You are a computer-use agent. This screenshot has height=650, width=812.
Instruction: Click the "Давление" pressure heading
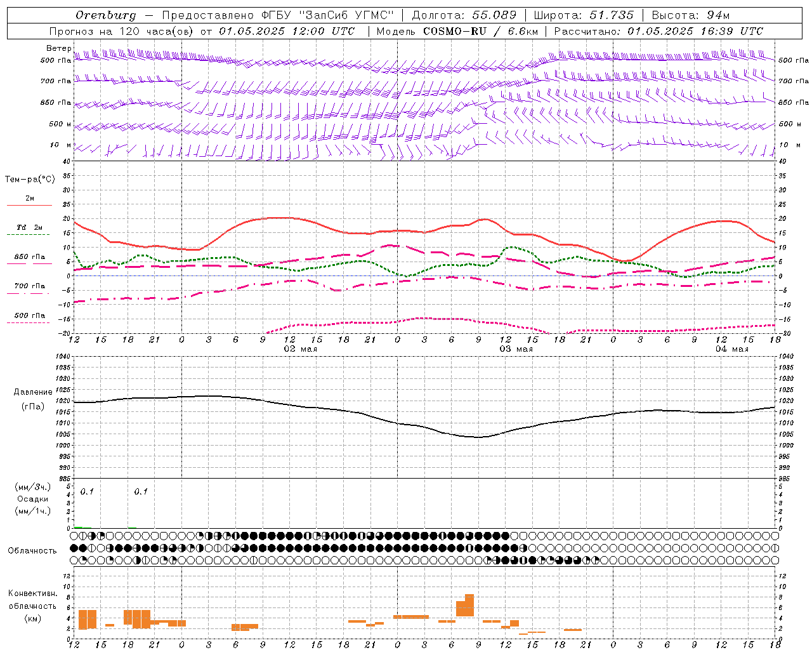pyautogui.click(x=33, y=392)
